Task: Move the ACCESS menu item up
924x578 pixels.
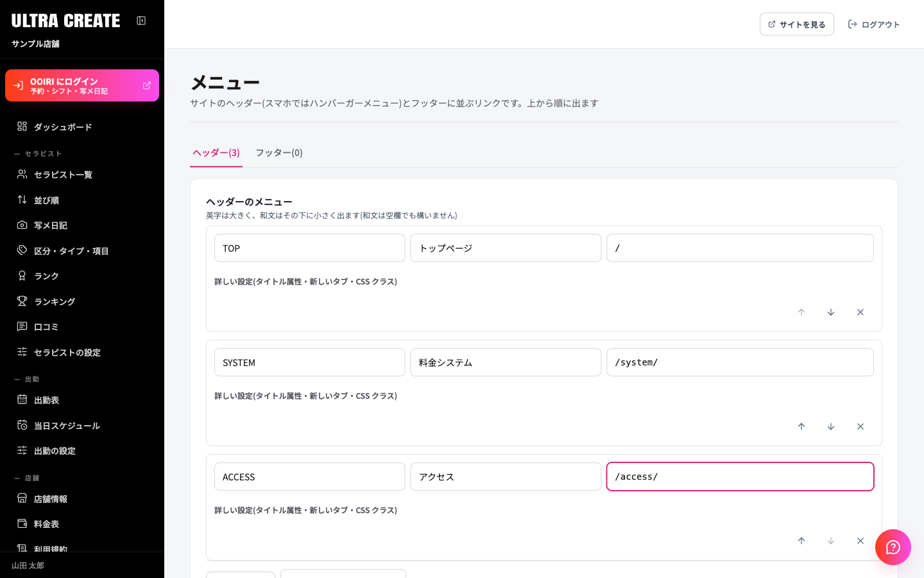Action: 801,541
